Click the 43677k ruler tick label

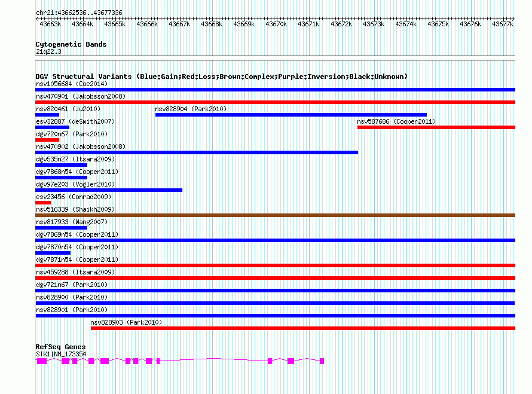(x=503, y=24)
